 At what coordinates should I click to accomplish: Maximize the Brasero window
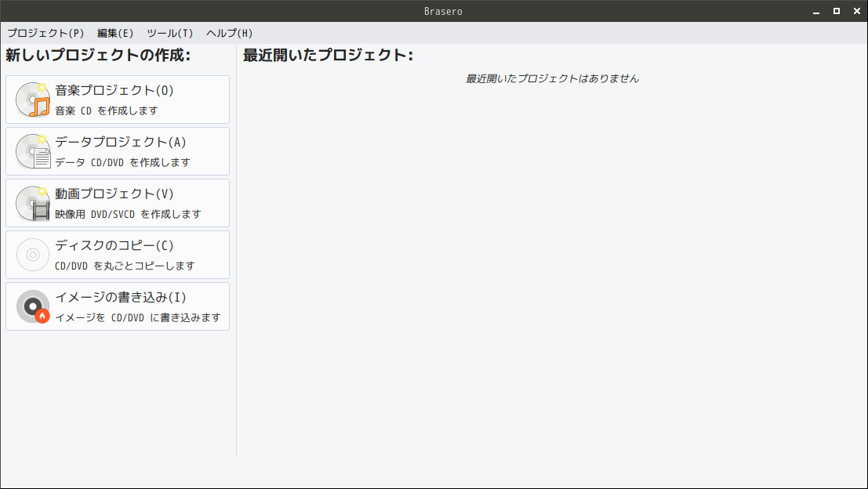tap(837, 11)
